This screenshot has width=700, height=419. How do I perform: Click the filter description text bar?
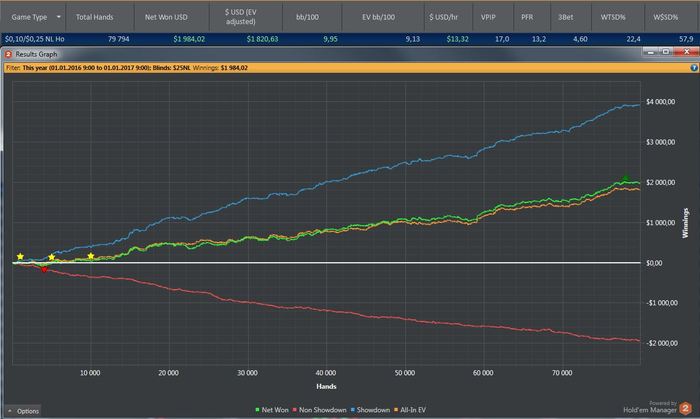pos(350,68)
